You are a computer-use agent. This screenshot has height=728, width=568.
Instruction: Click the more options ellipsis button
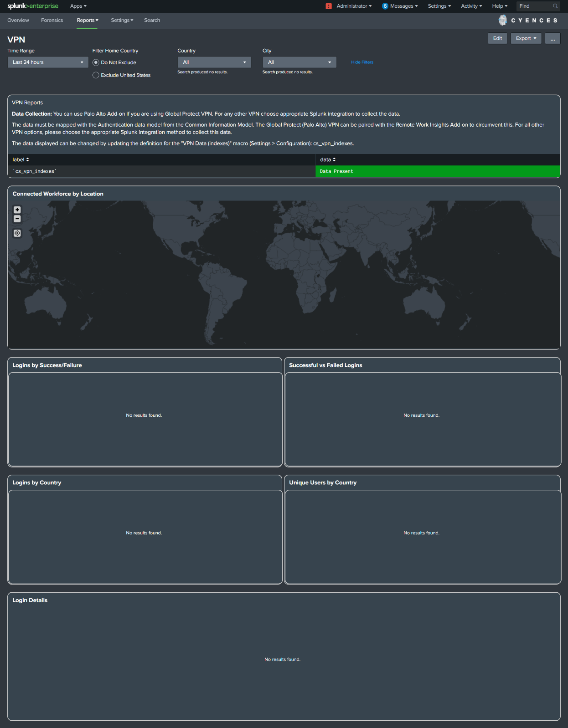(x=553, y=38)
